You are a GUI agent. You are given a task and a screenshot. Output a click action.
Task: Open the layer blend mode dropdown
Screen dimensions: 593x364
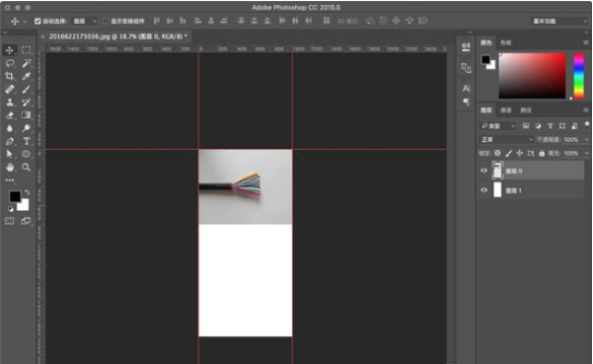(x=506, y=139)
